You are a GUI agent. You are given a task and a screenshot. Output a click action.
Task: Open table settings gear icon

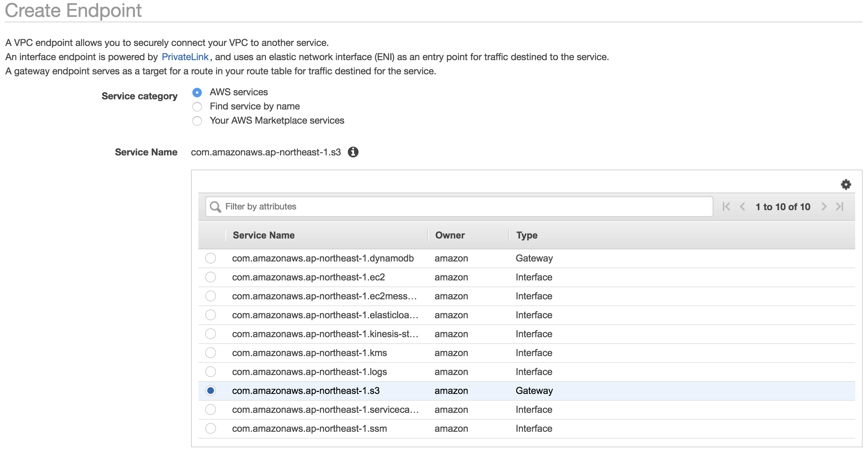tap(846, 184)
